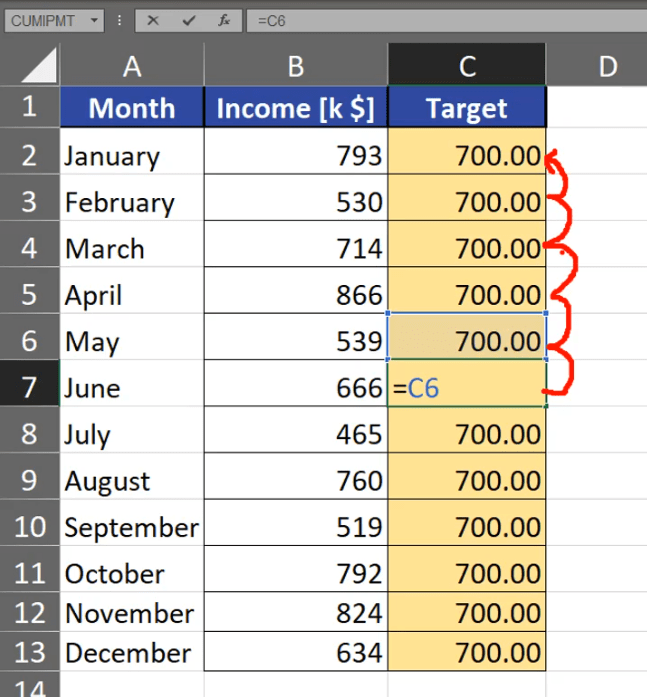Select the June cell
This screenshot has width=647, height=697.
[132, 383]
